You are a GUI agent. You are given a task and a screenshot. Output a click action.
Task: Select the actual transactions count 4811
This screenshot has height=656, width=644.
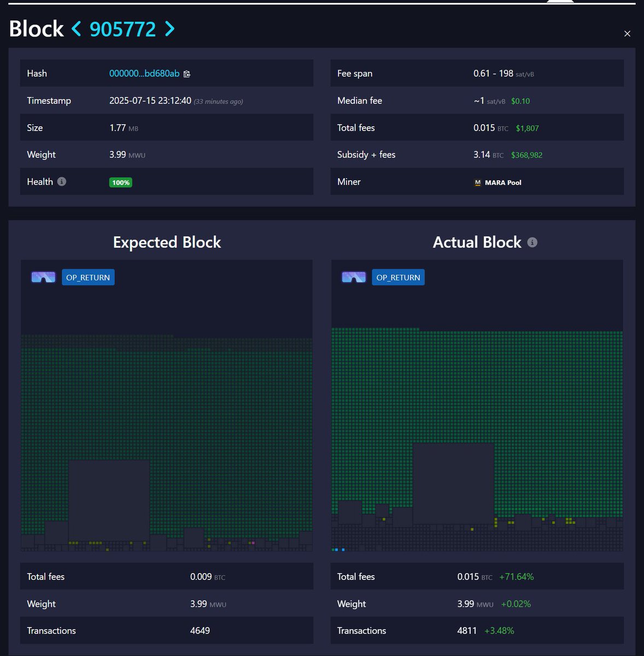tap(467, 631)
